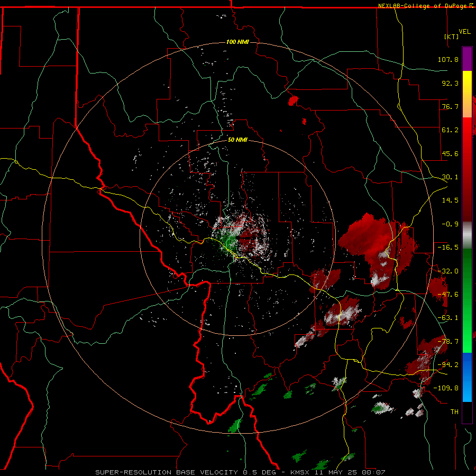Click the -16.5 velocity scale value

click(x=448, y=248)
